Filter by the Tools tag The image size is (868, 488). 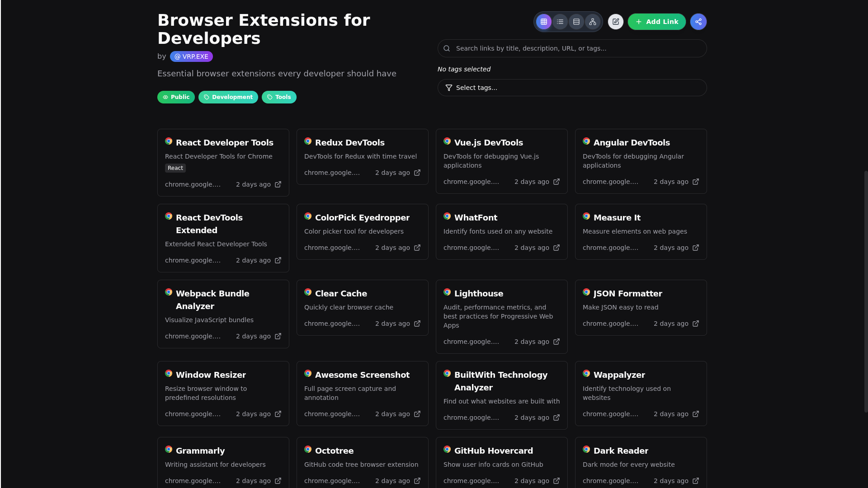pyautogui.click(x=279, y=97)
